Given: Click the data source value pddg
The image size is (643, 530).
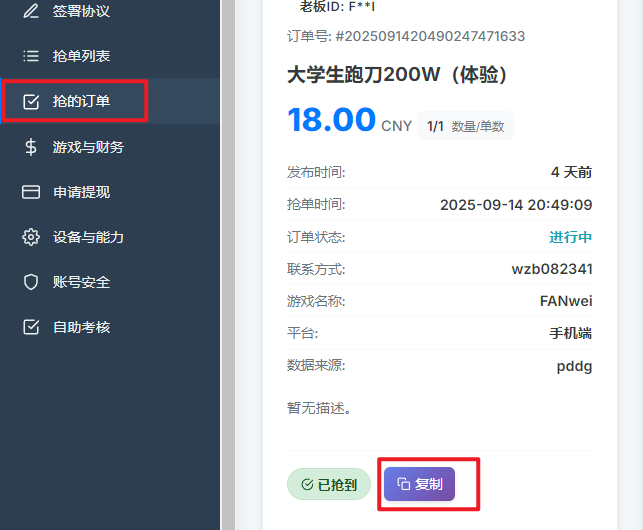Looking at the screenshot, I should click(574, 366).
